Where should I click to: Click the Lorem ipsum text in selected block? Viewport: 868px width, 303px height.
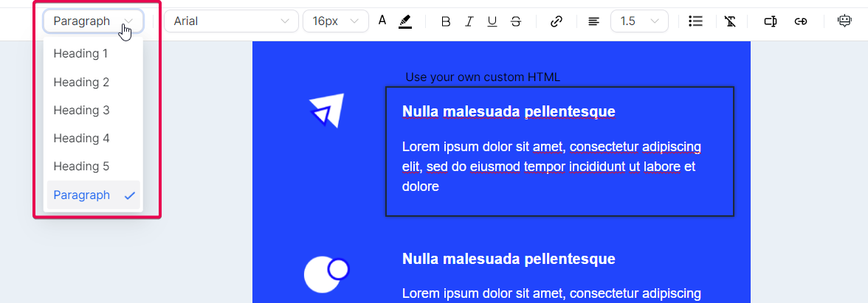coord(551,167)
